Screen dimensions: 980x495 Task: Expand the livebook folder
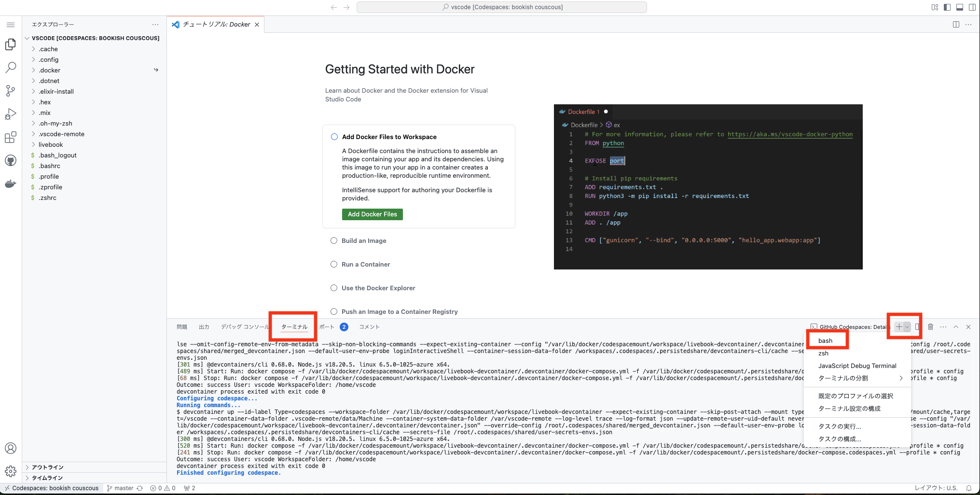pyautogui.click(x=94, y=145)
